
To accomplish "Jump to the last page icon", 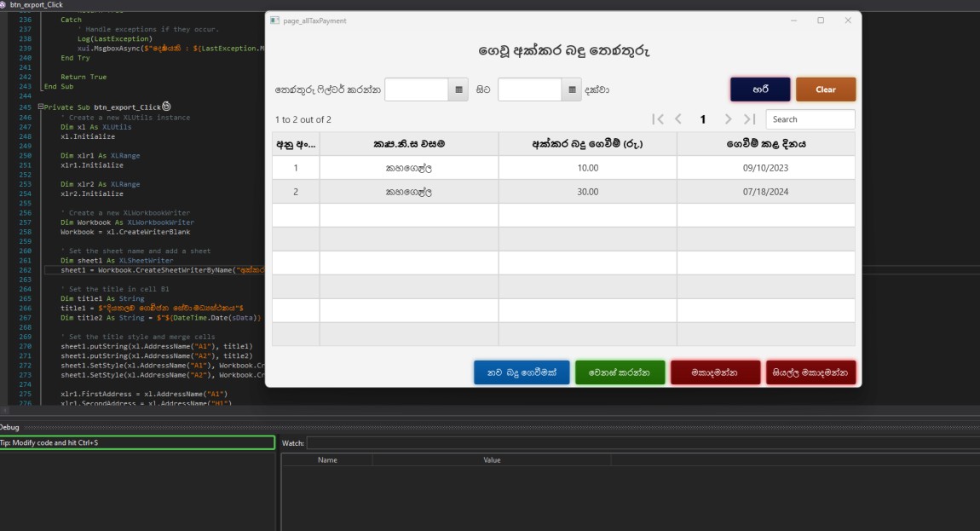I will coord(749,119).
